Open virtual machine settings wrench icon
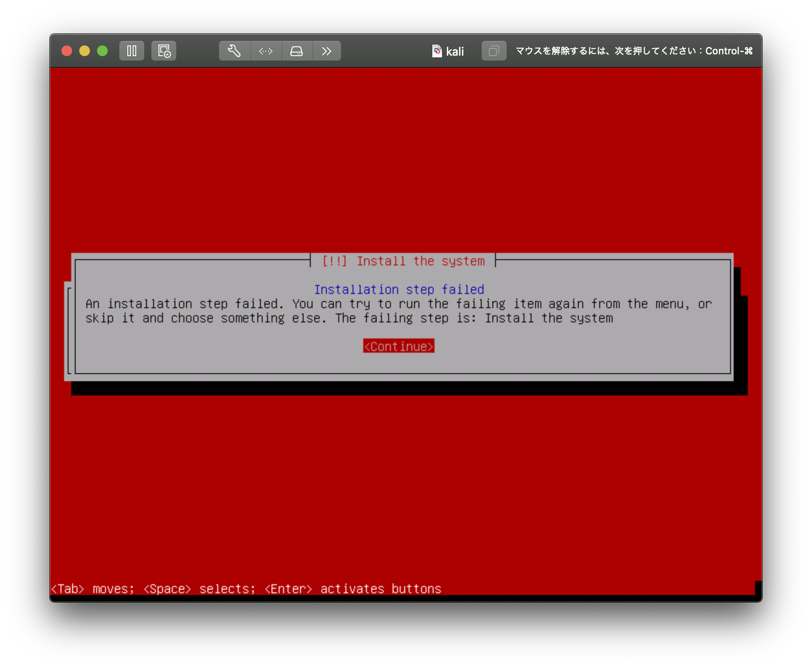 (x=235, y=51)
